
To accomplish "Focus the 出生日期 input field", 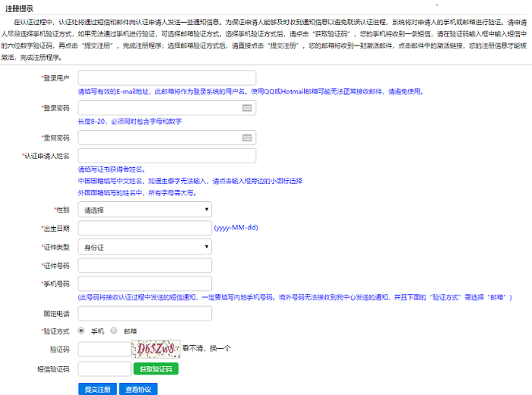I will (145, 228).
